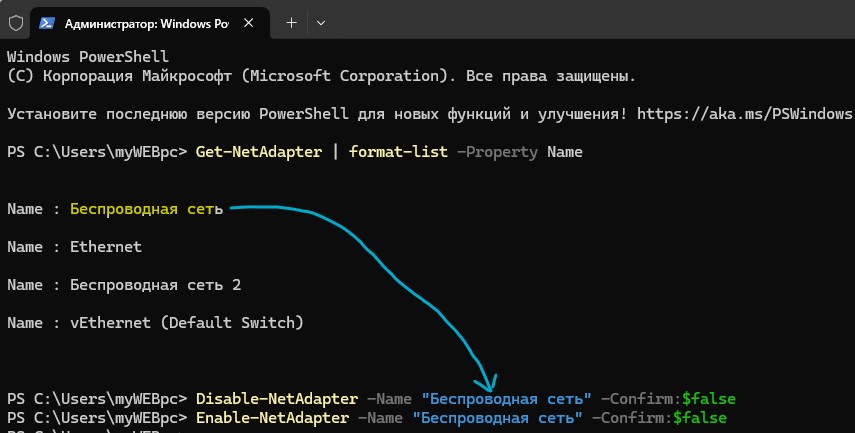Click the 'vEthernet (Default Switch)' output row
855x433 pixels.
click(x=155, y=322)
